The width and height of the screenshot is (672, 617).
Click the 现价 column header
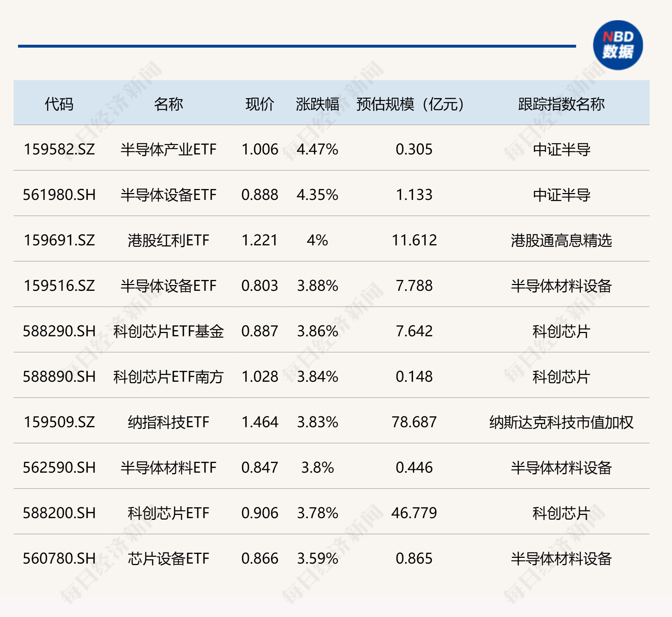click(260, 104)
